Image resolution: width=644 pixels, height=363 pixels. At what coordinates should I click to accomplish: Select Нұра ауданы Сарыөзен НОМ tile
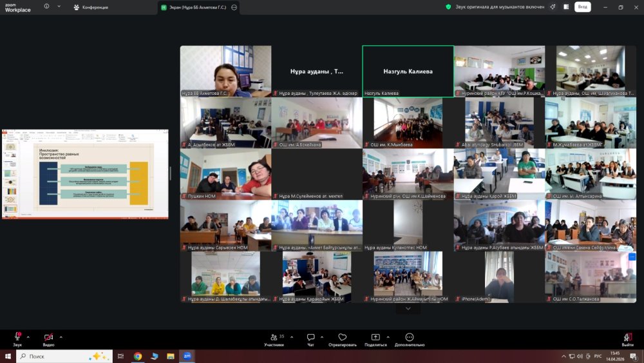[225, 226]
